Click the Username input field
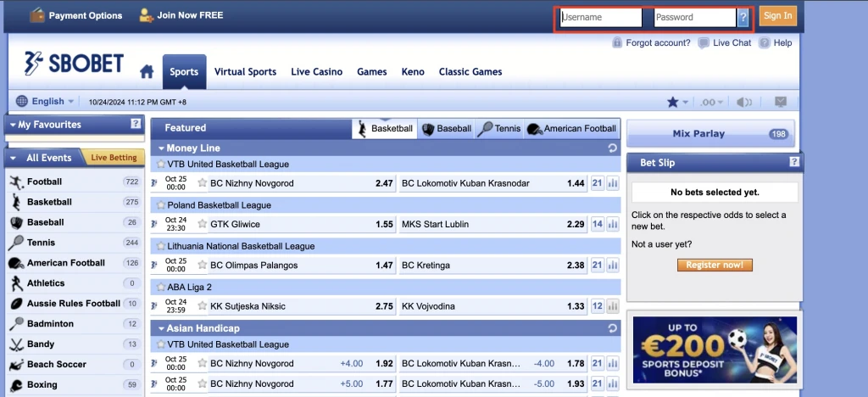The image size is (868, 397). 601,17
